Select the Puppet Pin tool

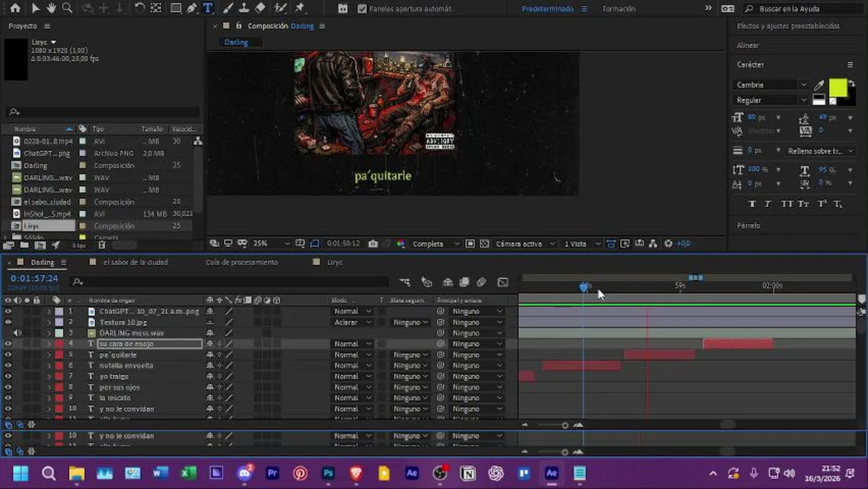[x=300, y=8]
